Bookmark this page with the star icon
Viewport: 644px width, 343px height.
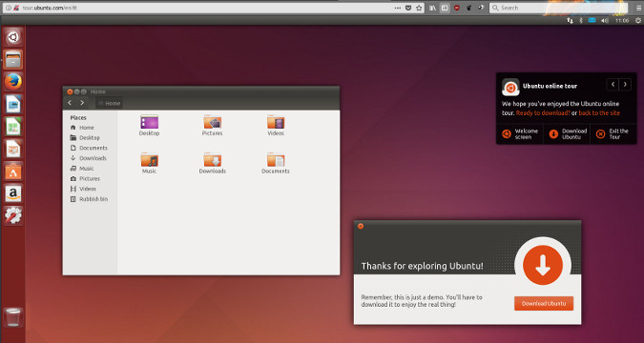(419, 8)
